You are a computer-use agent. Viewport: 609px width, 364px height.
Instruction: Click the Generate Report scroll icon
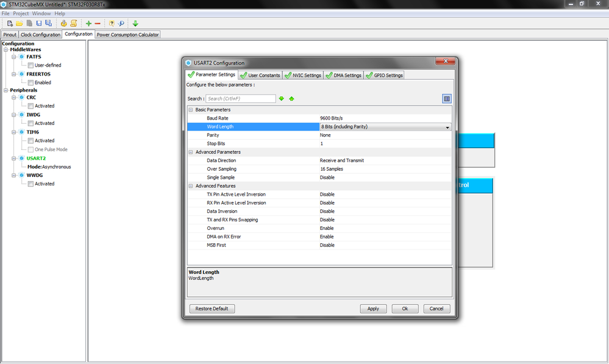pos(73,23)
